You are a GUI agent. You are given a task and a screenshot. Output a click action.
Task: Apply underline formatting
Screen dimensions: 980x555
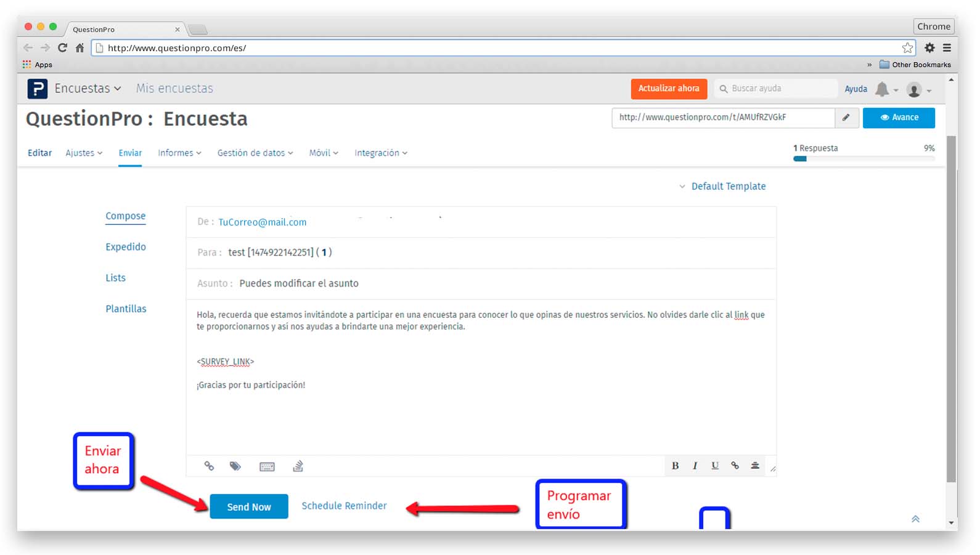[x=715, y=466]
